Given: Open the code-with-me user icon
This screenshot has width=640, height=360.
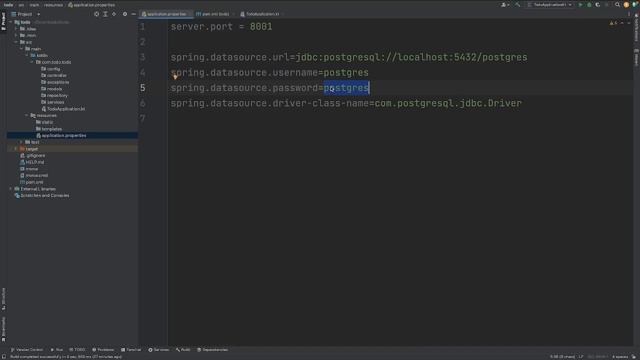Looking at the screenshot, I should click(x=505, y=5).
